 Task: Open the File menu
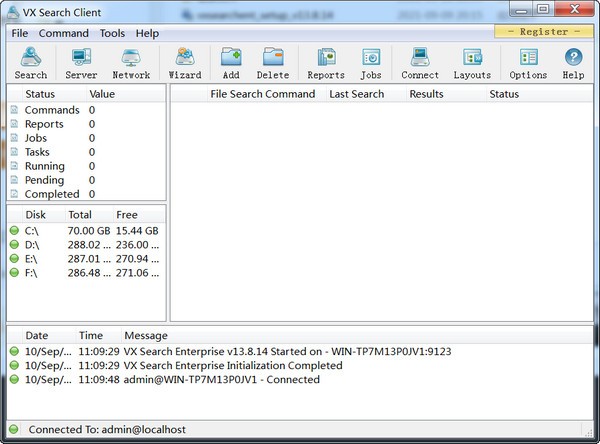point(20,33)
